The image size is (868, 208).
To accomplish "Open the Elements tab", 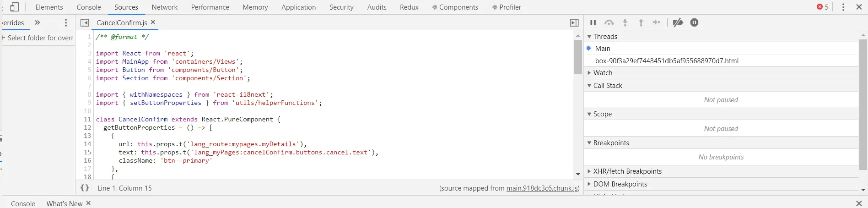I will click(x=49, y=7).
